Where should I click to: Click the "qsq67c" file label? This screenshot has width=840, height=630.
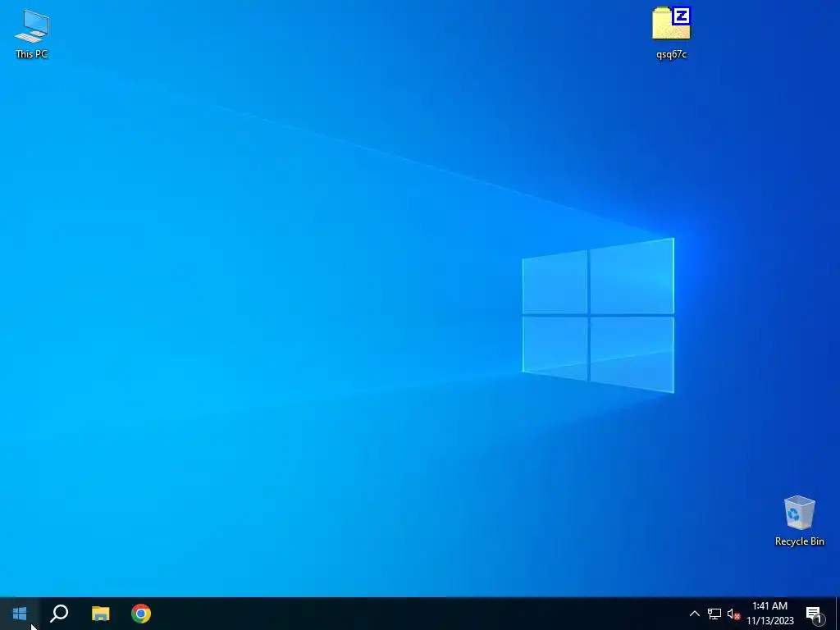(x=671, y=54)
